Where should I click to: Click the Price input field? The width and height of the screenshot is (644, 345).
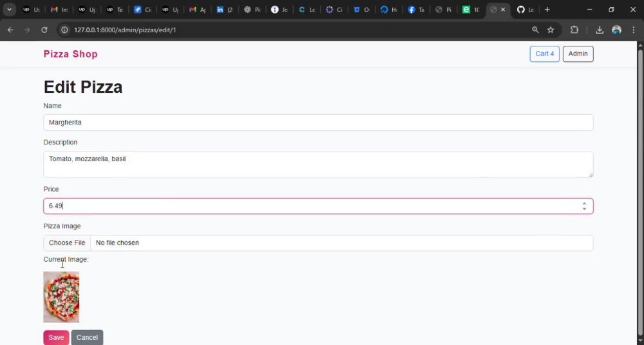[318, 206]
